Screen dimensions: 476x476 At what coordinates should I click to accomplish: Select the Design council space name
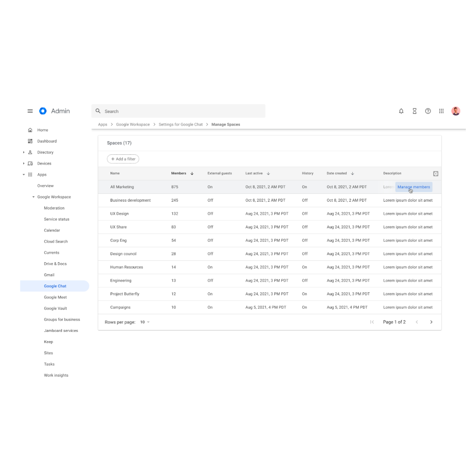tap(123, 254)
